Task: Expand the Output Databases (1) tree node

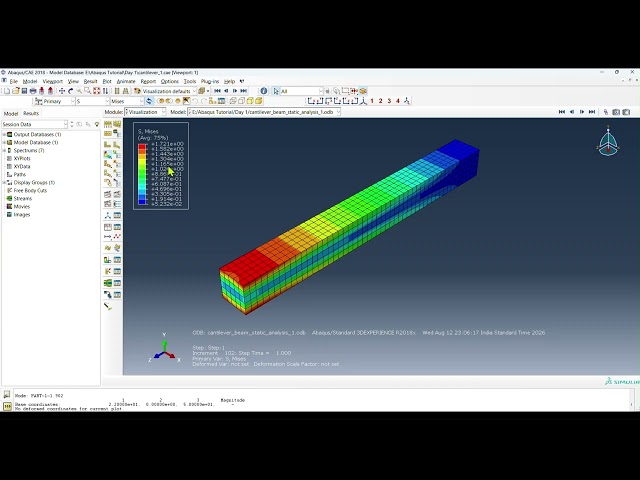Action: pos(4,134)
